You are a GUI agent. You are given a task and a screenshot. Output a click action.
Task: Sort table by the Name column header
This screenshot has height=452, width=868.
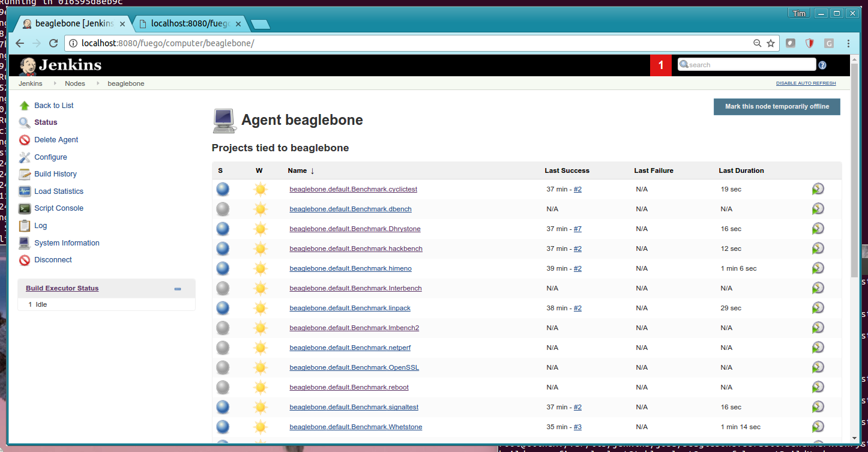click(301, 170)
